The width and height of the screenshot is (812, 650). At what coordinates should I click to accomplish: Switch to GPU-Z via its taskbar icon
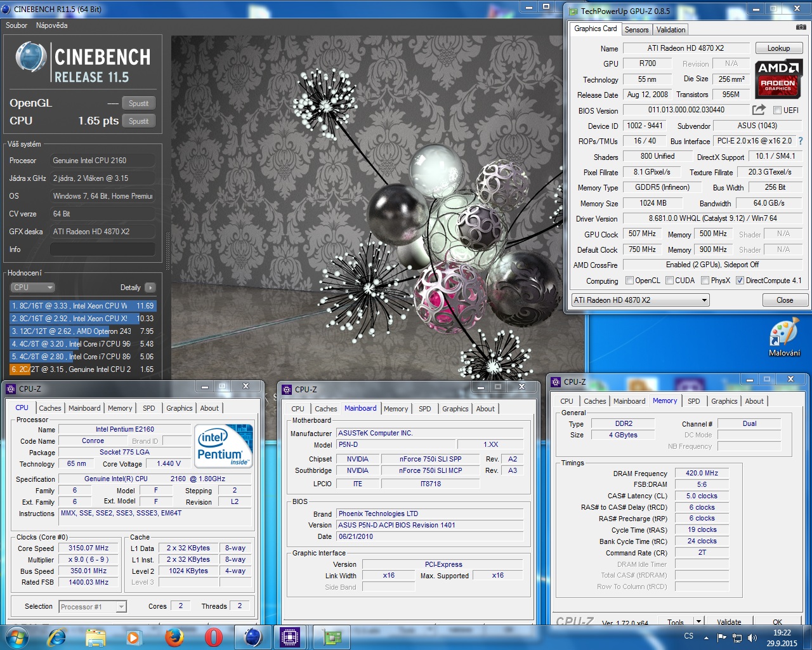pos(331,637)
